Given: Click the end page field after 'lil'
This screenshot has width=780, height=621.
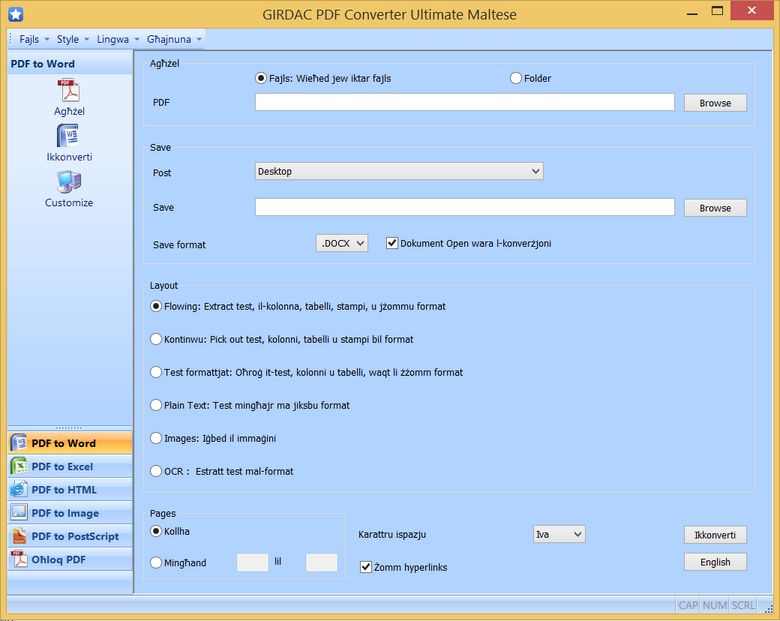Looking at the screenshot, I should coord(321,562).
